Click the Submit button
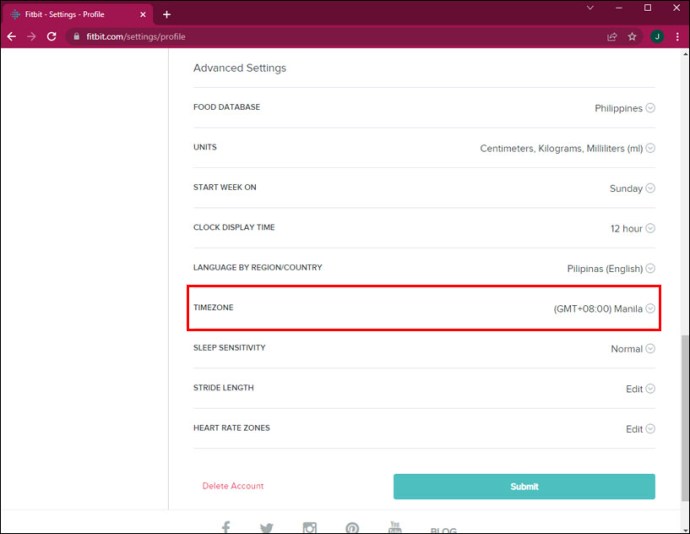690x534 pixels. tap(524, 486)
